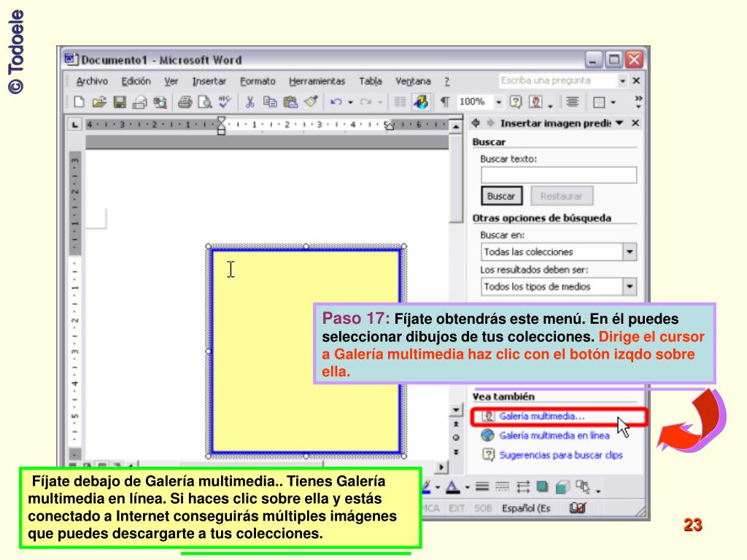The width and height of the screenshot is (747, 560).
Task: Open a file with the folder icon
Action: pos(99,102)
